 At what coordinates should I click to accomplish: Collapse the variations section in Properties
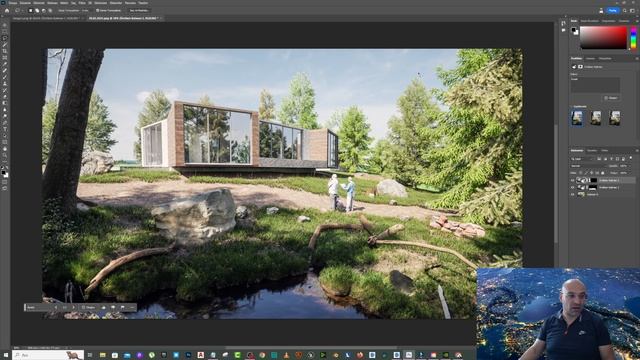point(572,107)
